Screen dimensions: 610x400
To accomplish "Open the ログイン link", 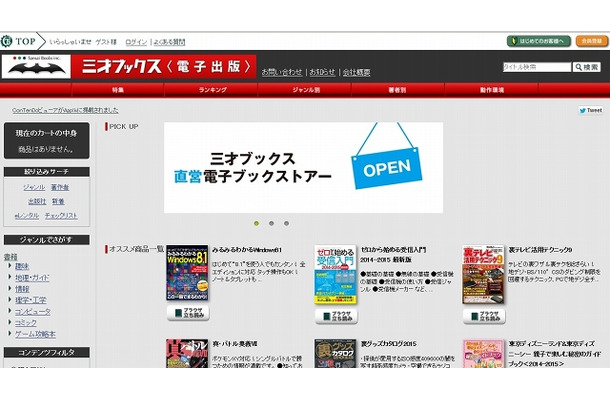I will coord(136,42).
